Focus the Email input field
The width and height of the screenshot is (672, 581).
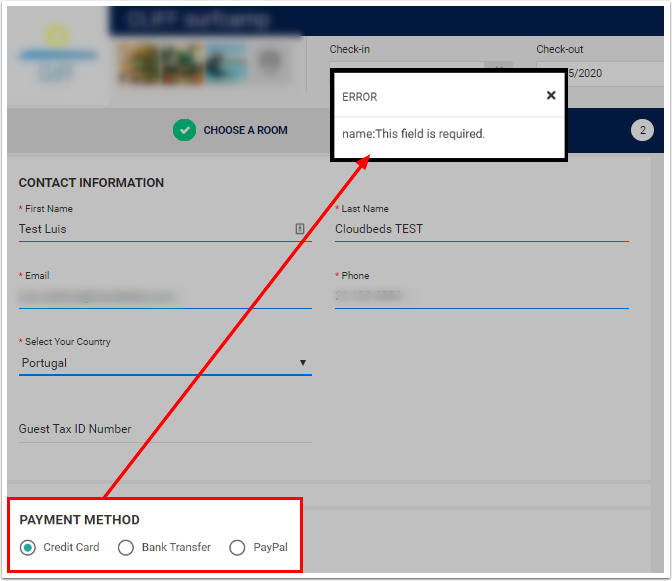point(165,296)
